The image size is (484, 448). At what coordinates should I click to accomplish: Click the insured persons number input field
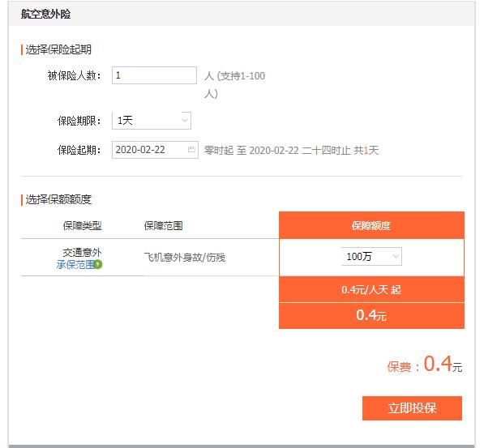coord(154,75)
